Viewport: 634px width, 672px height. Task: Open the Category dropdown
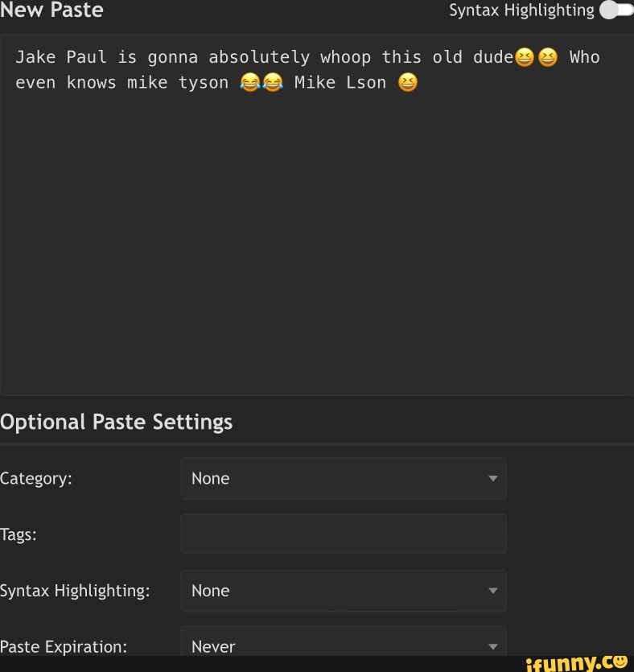coord(344,478)
